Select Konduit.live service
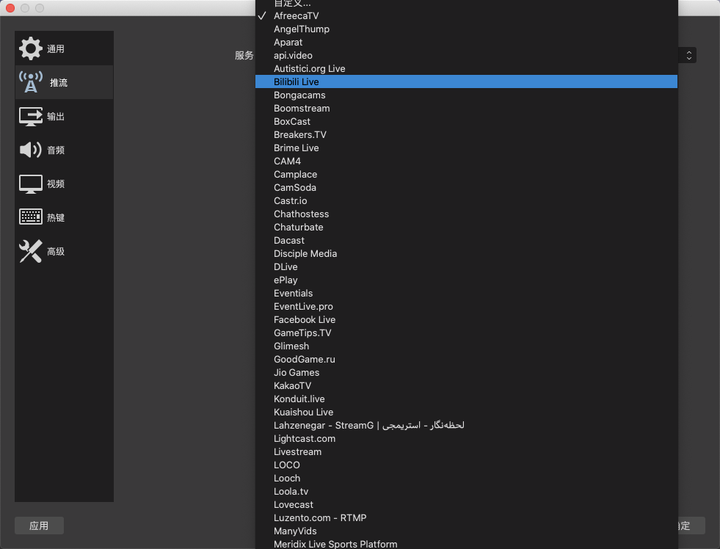This screenshot has height=549, width=720. 466,399
